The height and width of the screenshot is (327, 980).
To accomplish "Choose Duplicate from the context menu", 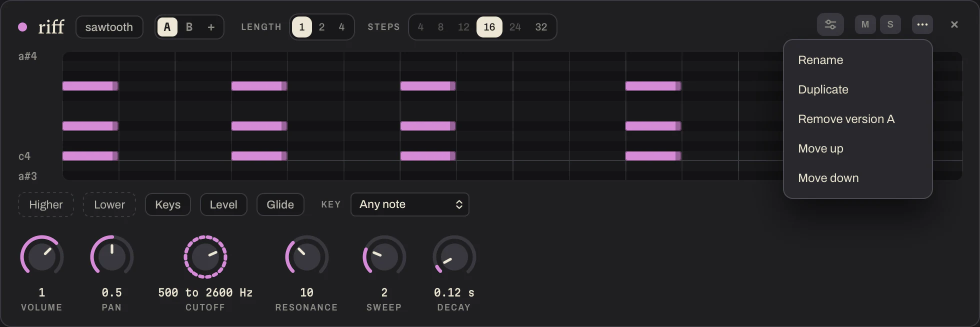I will 858,89.
